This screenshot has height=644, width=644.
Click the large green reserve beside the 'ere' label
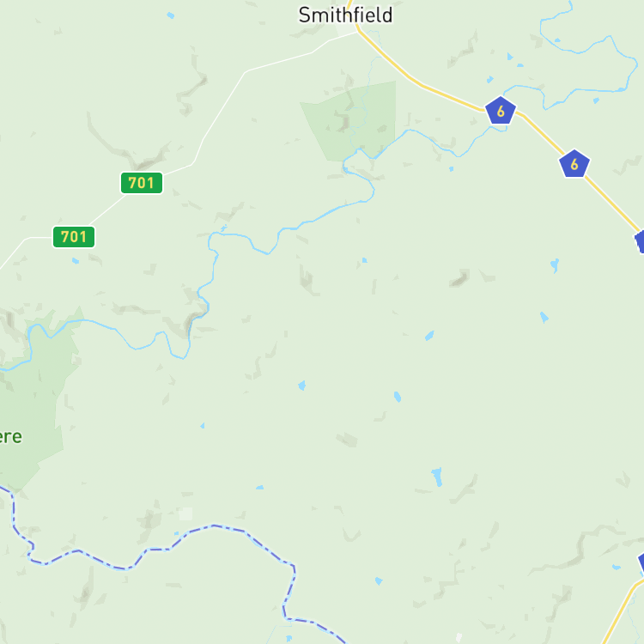tap(35, 394)
